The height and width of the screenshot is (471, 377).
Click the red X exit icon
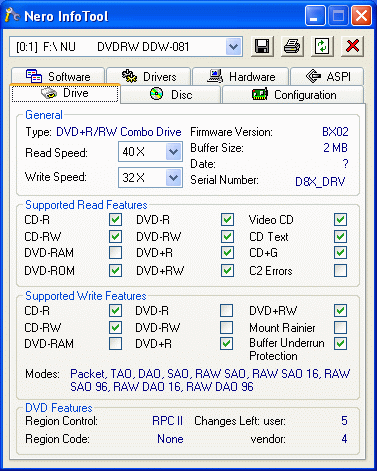coord(352,46)
